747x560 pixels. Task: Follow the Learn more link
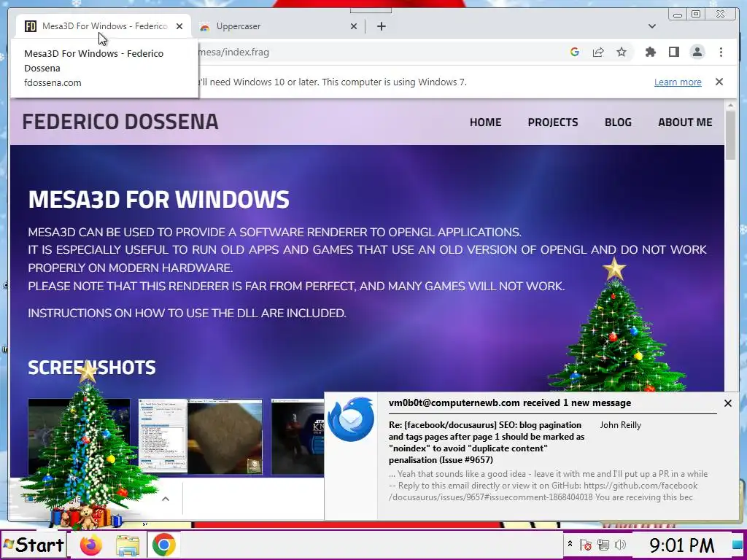coord(678,82)
